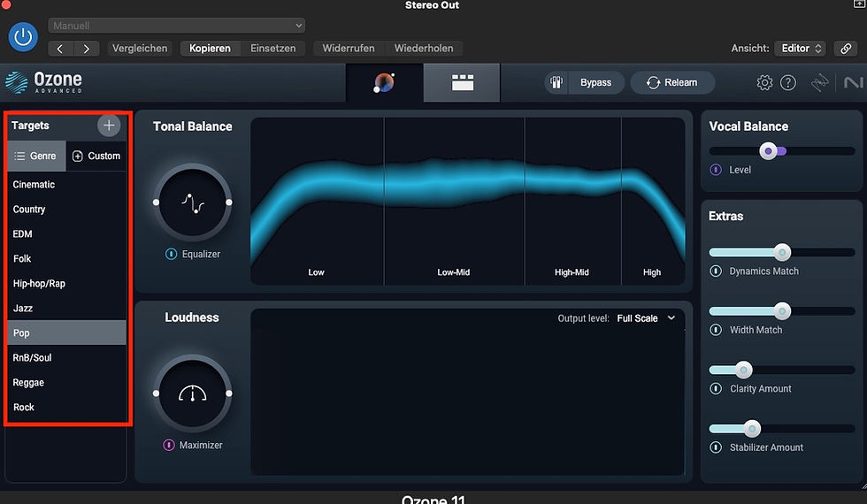Image resolution: width=867 pixels, height=504 pixels.
Task: Click the Tonal Balance equalizer knob
Action: coord(192,203)
